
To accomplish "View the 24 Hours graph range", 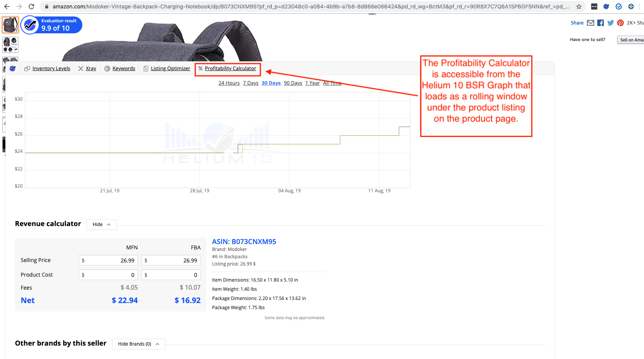I will (229, 83).
